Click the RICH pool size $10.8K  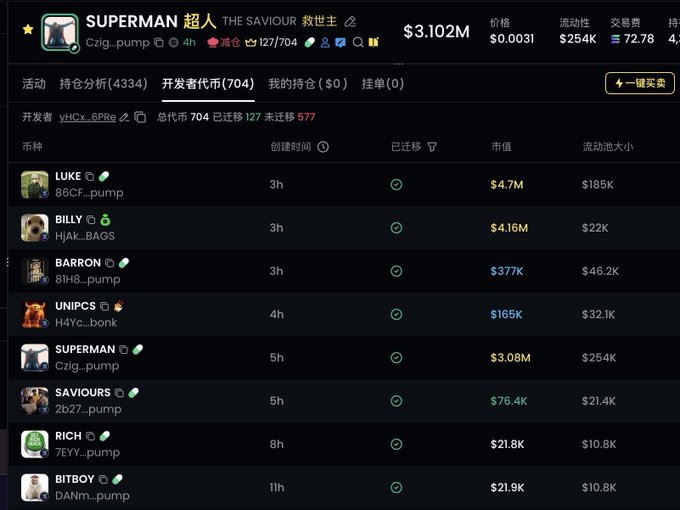[599, 444]
